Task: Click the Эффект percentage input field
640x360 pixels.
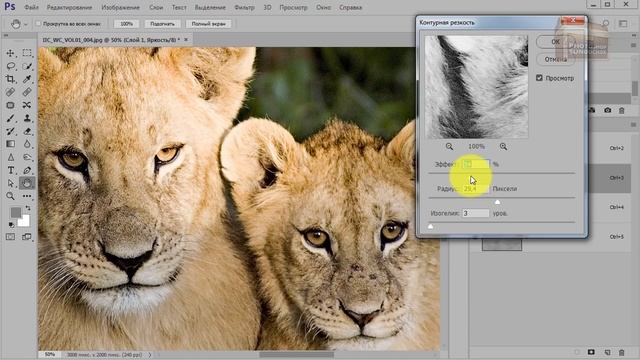Action: (x=476, y=164)
